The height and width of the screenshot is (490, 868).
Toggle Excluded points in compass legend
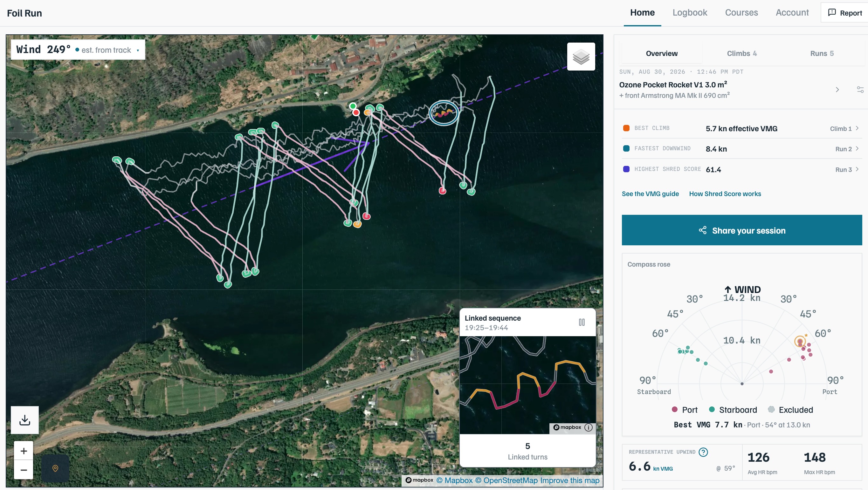(x=790, y=410)
